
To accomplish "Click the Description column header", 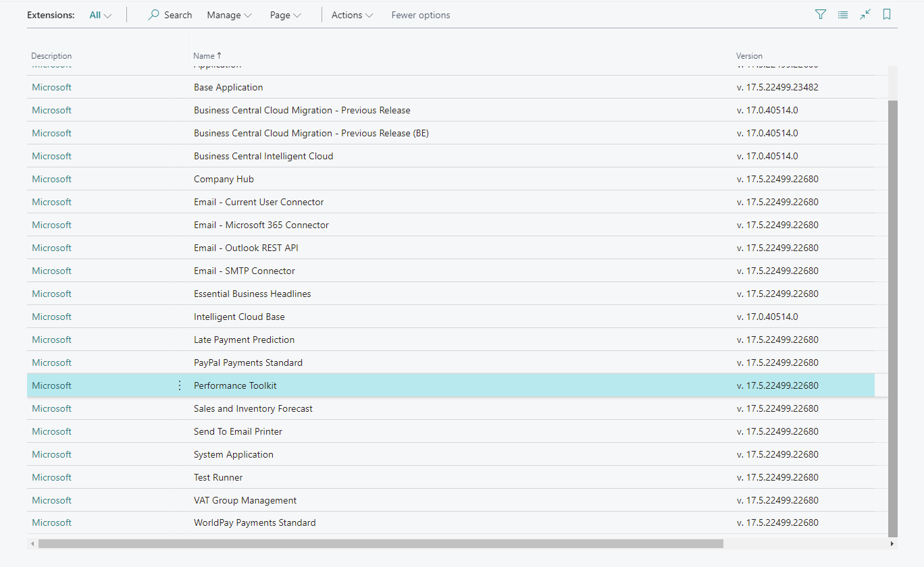I will pyautogui.click(x=51, y=56).
